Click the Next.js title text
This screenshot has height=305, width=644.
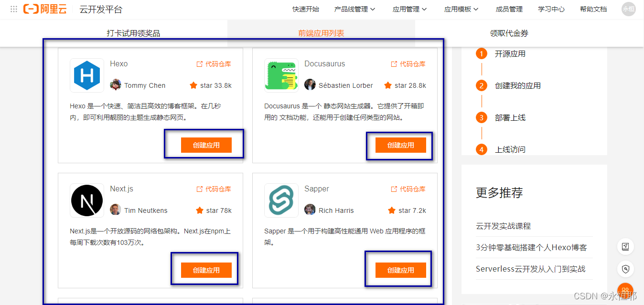(x=122, y=189)
